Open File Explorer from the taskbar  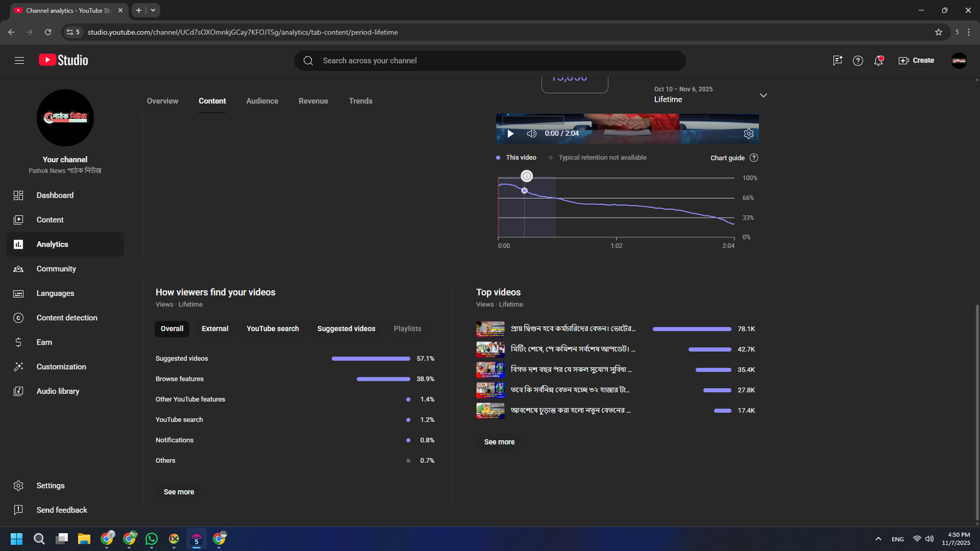84,539
